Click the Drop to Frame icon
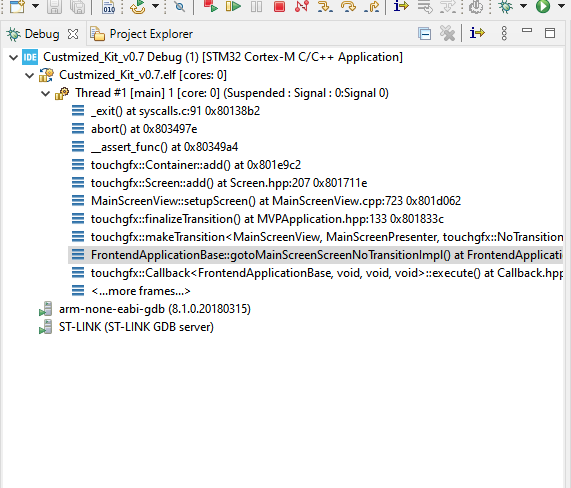 point(425,6)
